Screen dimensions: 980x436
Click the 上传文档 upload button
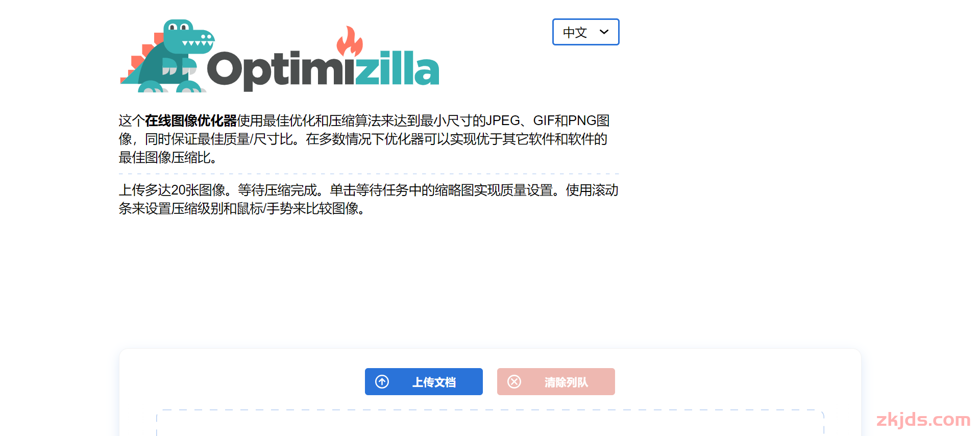(424, 381)
